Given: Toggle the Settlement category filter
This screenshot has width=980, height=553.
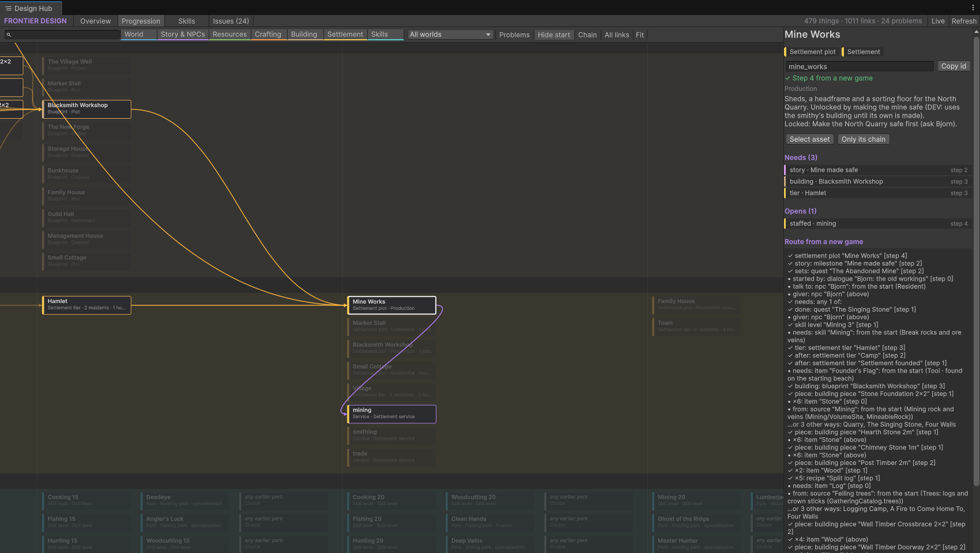Looking at the screenshot, I should (345, 35).
